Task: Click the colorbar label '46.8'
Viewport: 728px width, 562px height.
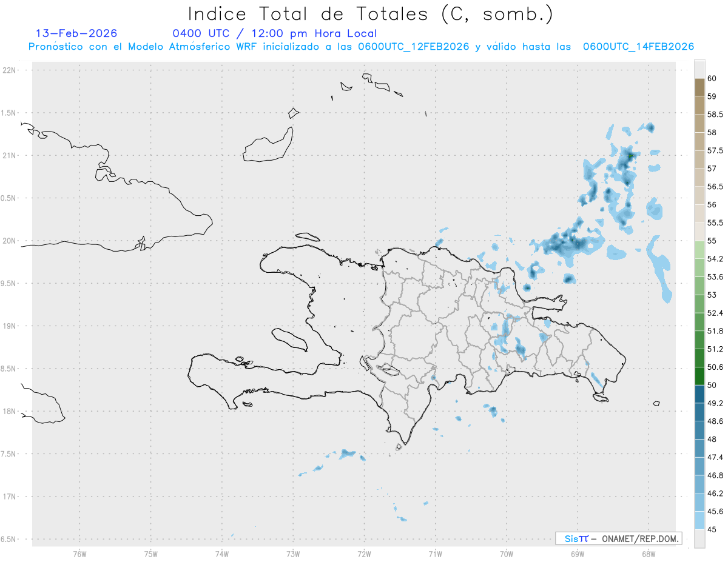Action: tap(715, 475)
